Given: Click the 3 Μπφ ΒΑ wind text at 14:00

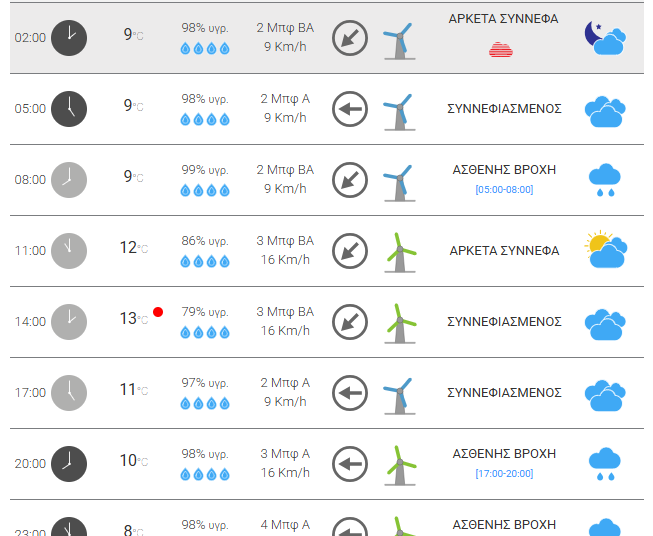Looking at the screenshot, I should (285, 312).
